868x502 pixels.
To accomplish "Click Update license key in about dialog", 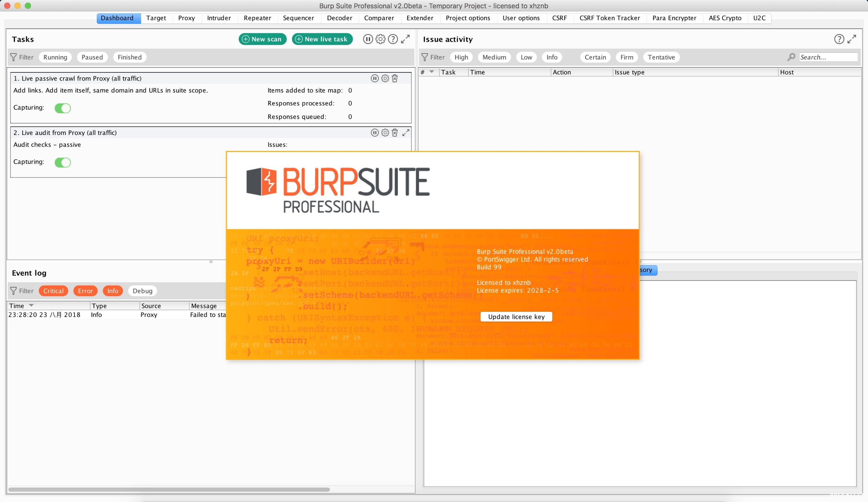I will (x=516, y=316).
